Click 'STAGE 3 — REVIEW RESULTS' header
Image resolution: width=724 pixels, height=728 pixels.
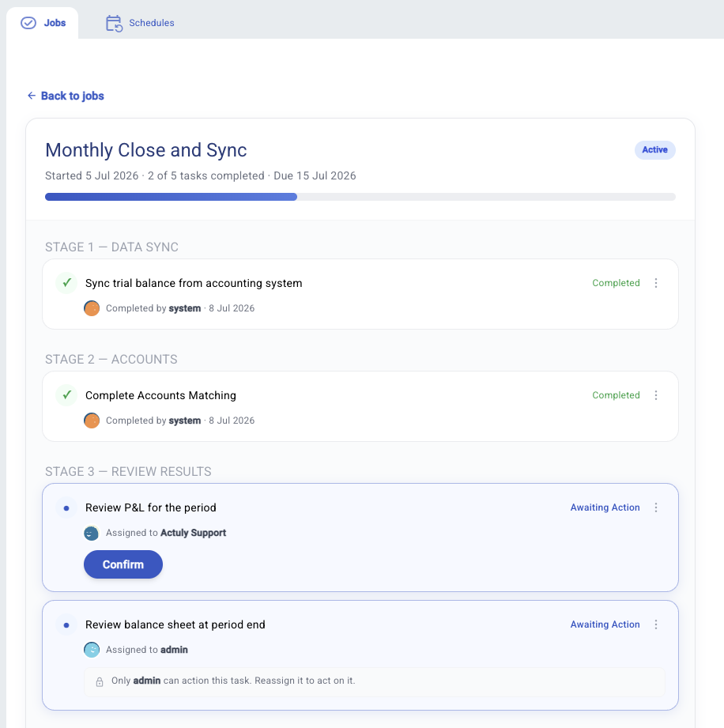[x=128, y=472]
